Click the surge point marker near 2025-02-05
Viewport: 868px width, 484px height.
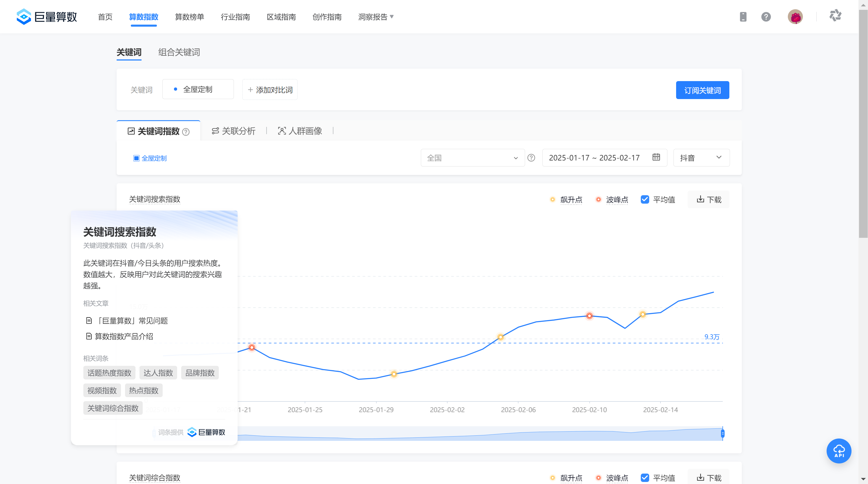click(x=500, y=337)
